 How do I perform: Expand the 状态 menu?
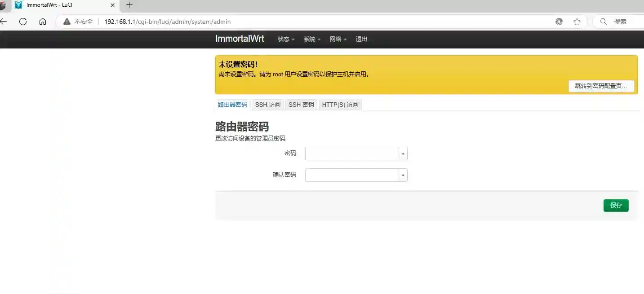(285, 39)
